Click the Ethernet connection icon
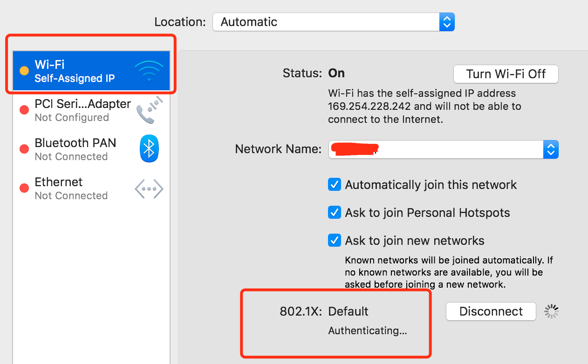588x364 pixels. click(x=149, y=189)
